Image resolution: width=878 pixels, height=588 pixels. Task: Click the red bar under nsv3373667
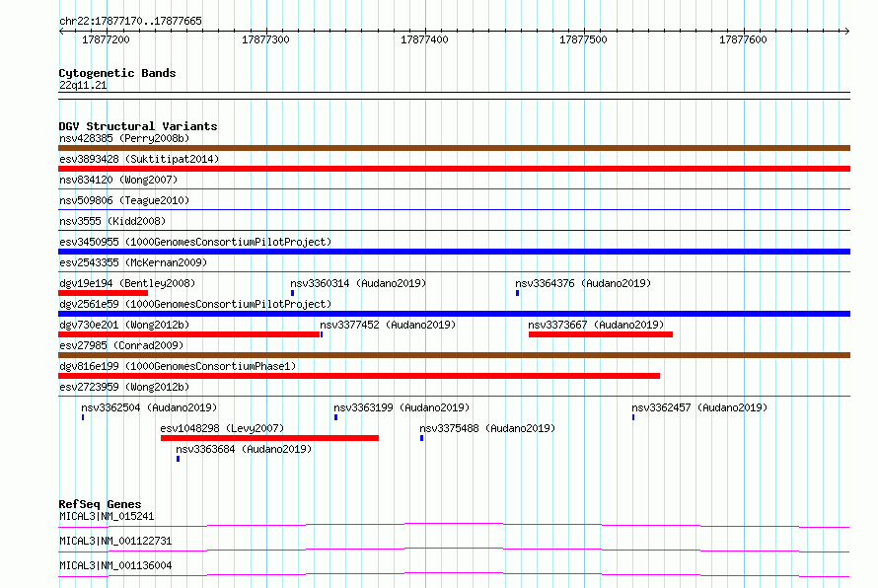click(x=600, y=334)
